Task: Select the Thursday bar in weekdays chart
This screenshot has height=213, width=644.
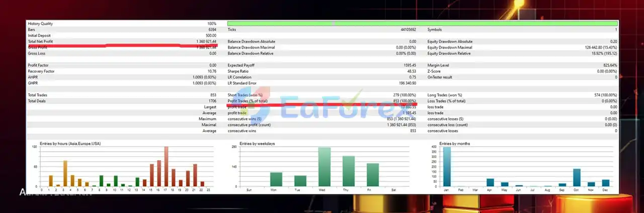Action: click(x=349, y=171)
